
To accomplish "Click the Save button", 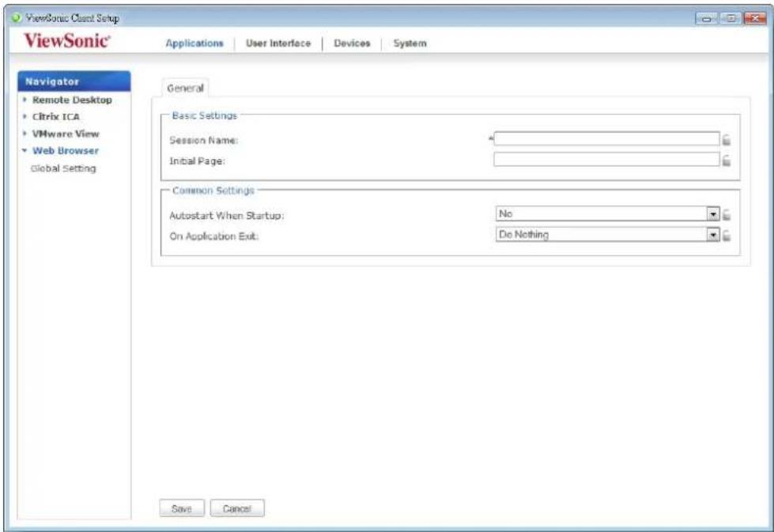I will pyautogui.click(x=182, y=508).
